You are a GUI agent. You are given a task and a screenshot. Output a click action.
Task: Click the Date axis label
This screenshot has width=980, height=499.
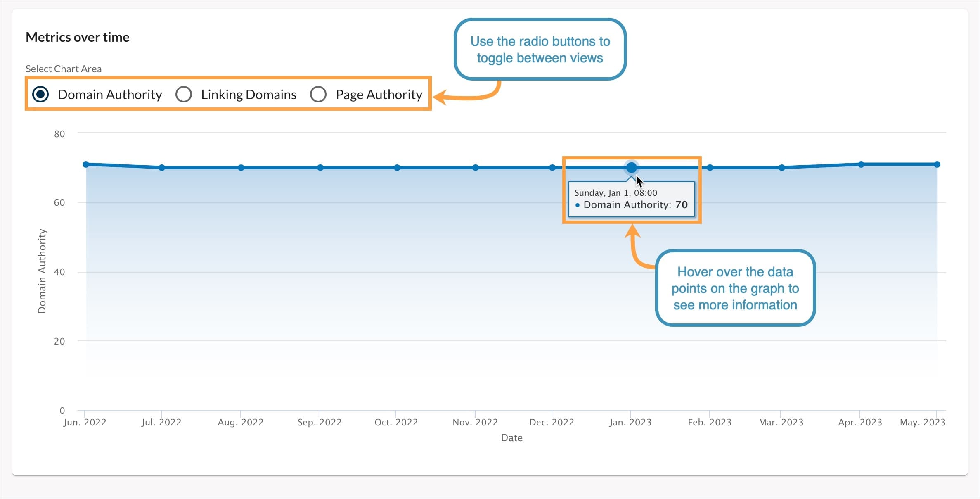click(511, 437)
